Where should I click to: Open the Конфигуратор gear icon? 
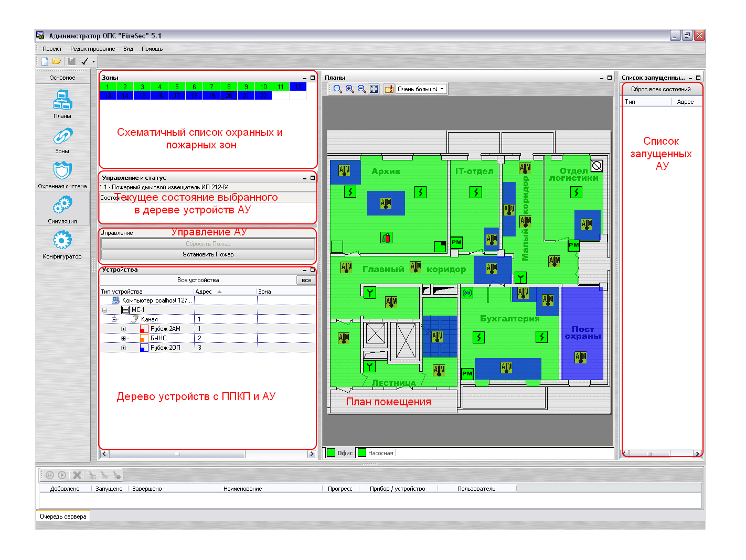click(x=62, y=241)
